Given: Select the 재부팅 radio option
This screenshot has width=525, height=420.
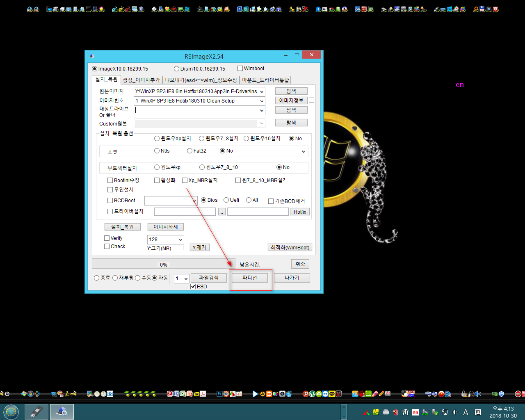Looking at the screenshot, I should coord(115,278).
